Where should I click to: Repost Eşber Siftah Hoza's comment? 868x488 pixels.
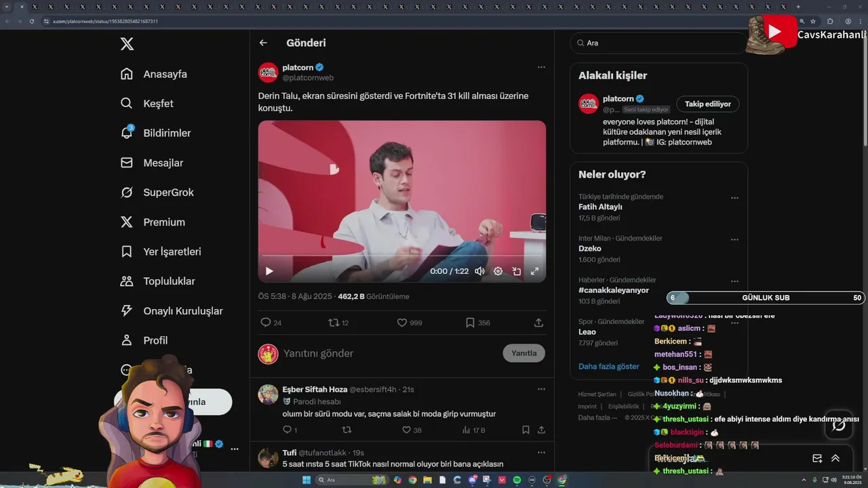(x=347, y=430)
